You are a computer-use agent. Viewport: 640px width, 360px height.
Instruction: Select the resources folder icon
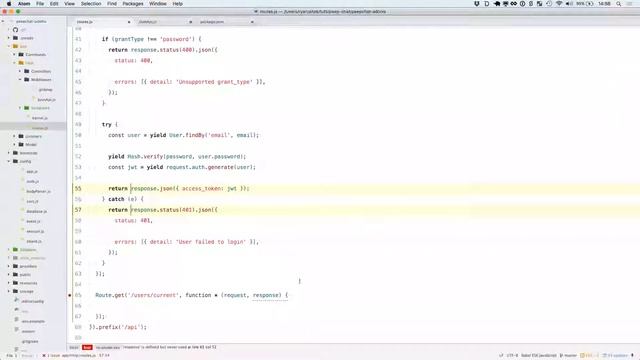coord(15,283)
